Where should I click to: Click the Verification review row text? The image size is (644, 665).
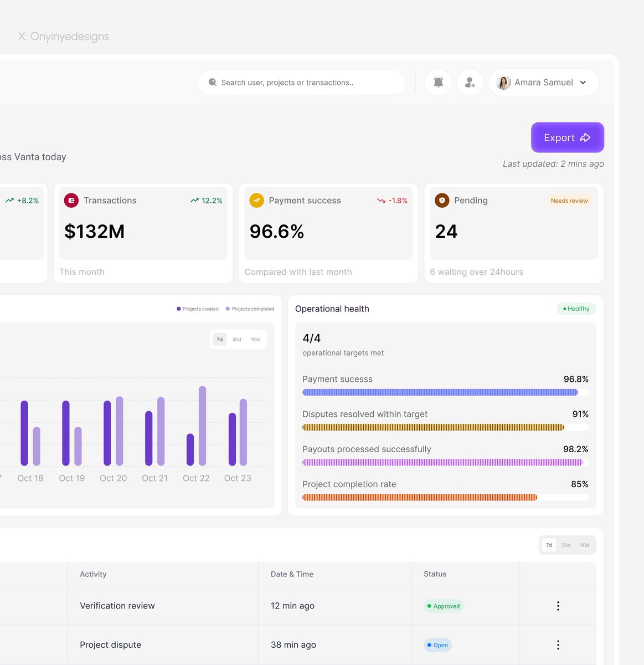pyautogui.click(x=117, y=606)
